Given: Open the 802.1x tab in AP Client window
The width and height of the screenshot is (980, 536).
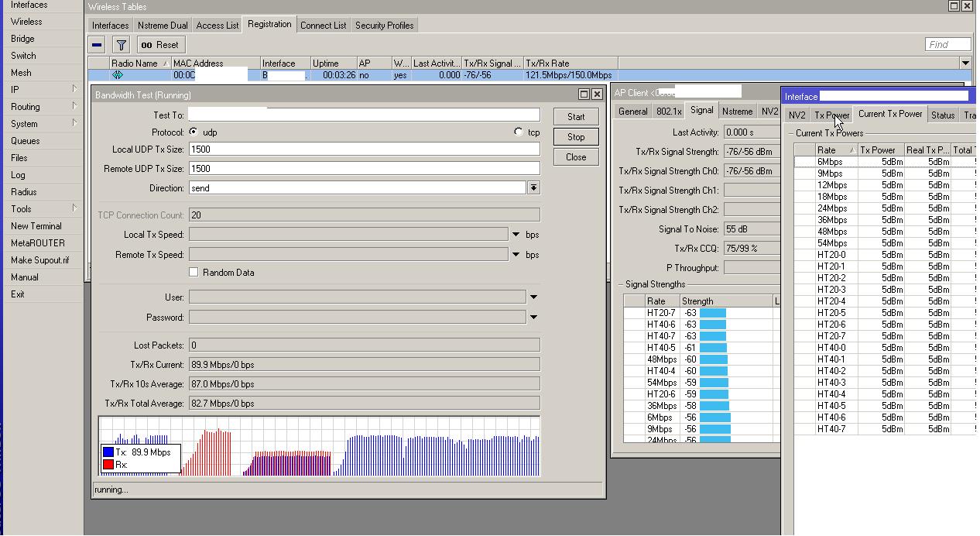Looking at the screenshot, I should pyautogui.click(x=669, y=112).
